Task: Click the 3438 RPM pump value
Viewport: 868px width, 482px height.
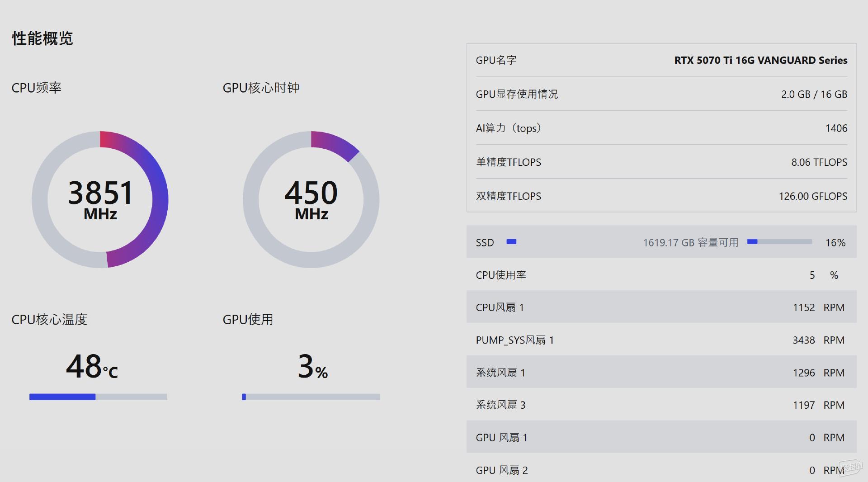Action: click(819, 340)
